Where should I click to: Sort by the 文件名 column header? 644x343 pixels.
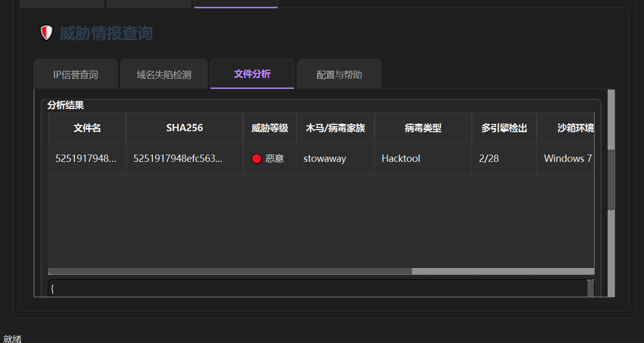pos(87,128)
